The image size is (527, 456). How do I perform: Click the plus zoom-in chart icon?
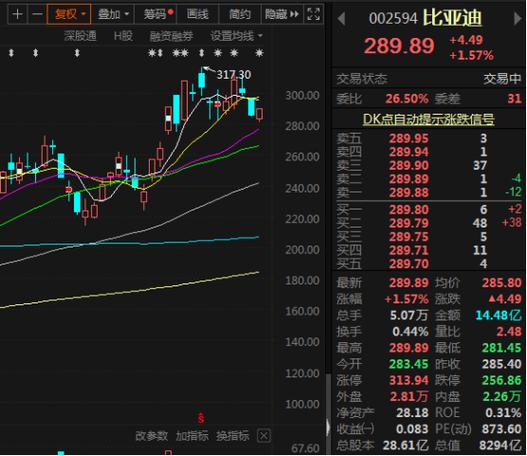(17, 14)
